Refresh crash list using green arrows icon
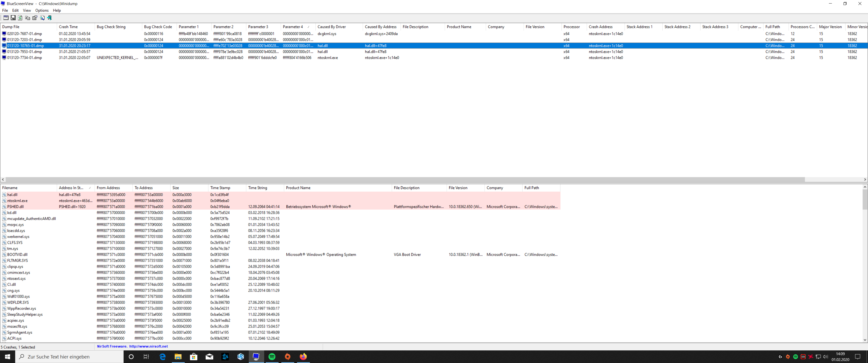The image size is (868, 363). 20,18
